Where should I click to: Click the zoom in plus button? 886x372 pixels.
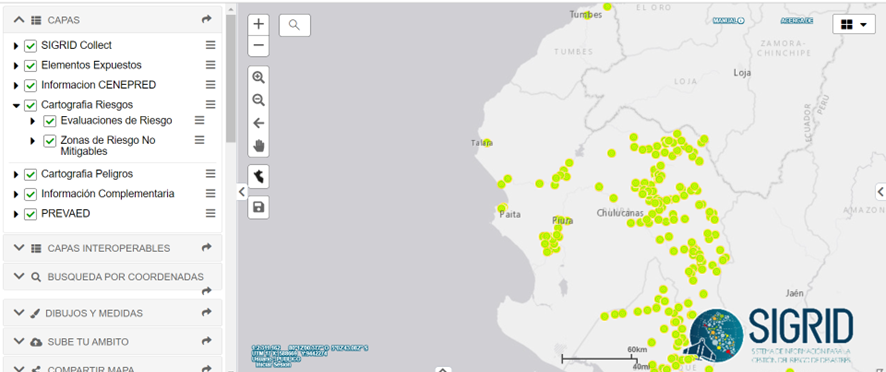point(259,24)
